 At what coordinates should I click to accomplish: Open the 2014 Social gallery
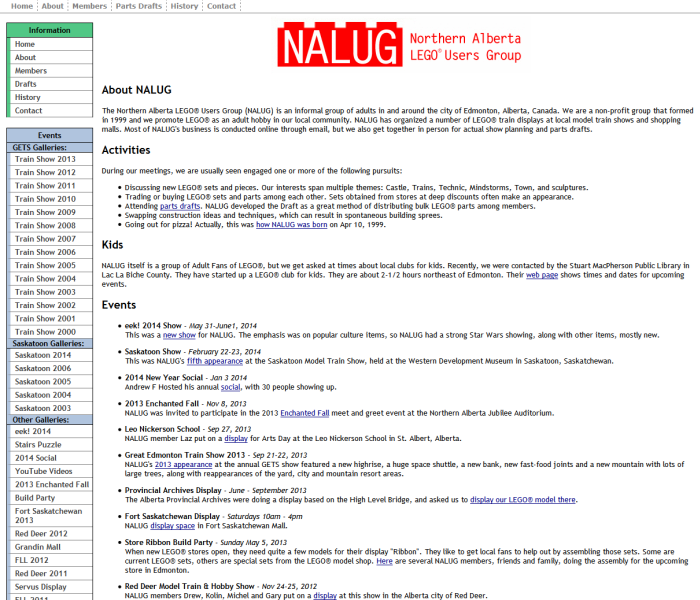50,458
